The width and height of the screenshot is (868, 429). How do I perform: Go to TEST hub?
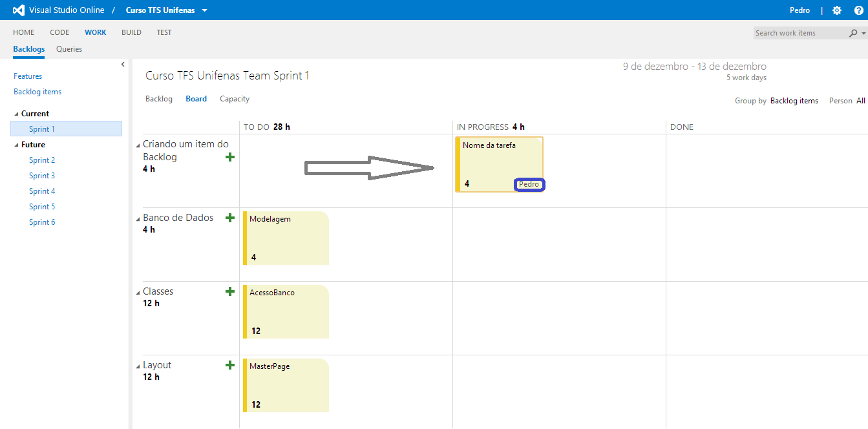tap(164, 32)
